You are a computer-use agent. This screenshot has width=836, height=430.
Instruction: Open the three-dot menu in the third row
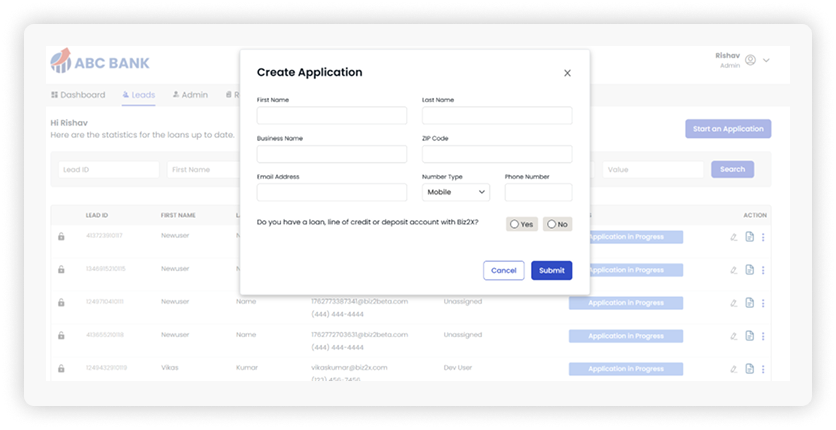(763, 302)
